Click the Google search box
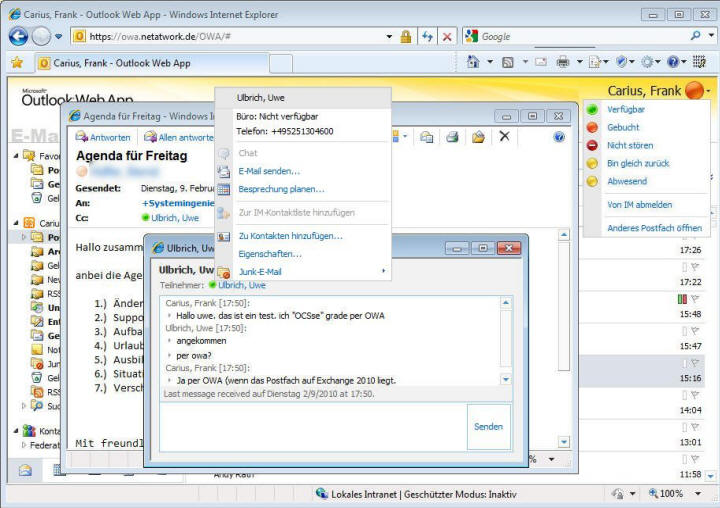720x508 pixels. (581, 36)
